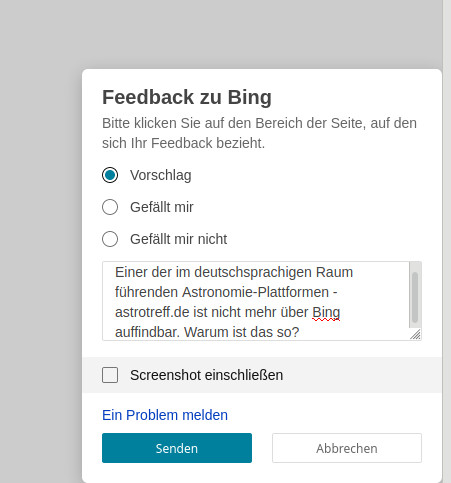Submit feedback with the Senden button

point(177,448)
